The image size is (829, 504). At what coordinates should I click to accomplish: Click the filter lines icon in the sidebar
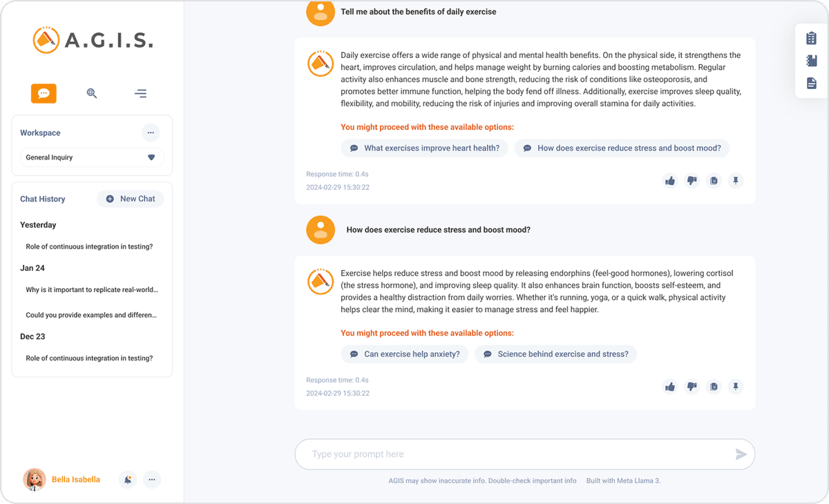[x=140, y=93]
